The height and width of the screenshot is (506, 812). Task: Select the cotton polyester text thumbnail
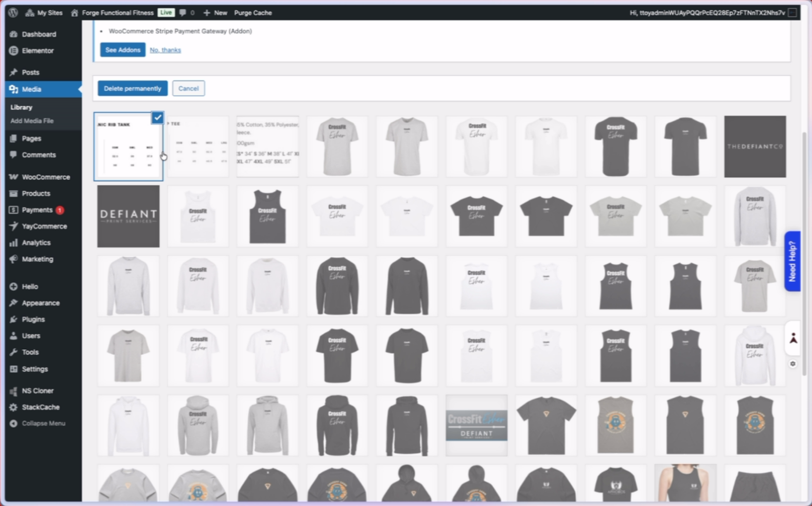pos(267,147)
